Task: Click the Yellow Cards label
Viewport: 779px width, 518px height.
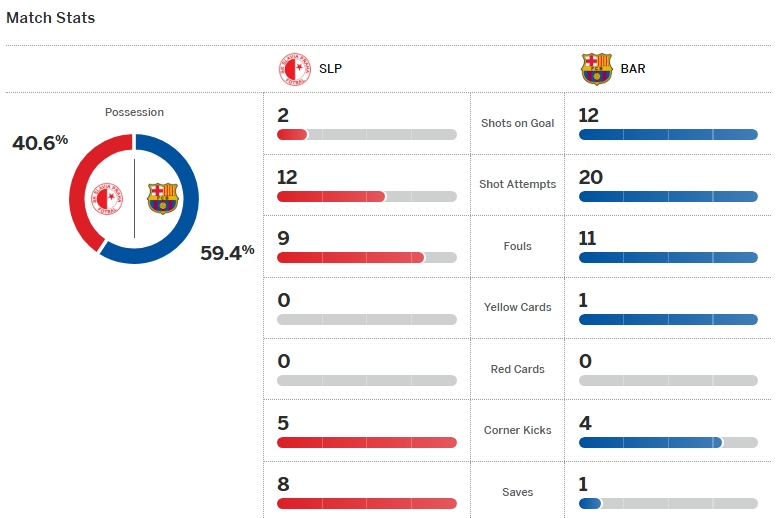Action: [x=517, y=307]
